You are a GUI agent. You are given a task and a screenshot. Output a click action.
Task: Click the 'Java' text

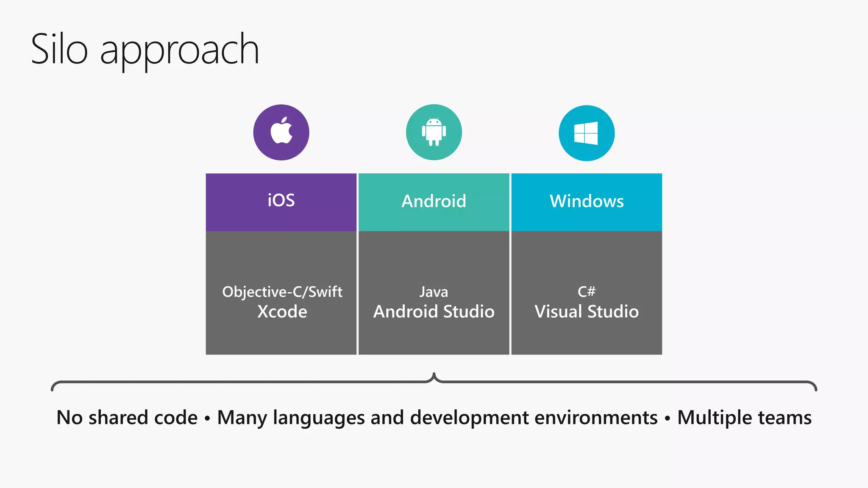click(434, 292)
